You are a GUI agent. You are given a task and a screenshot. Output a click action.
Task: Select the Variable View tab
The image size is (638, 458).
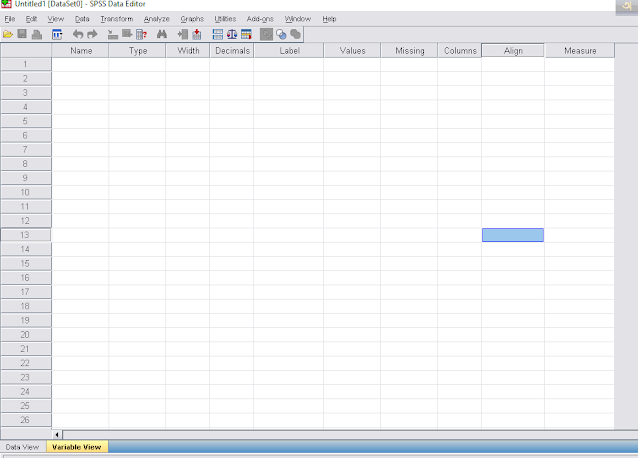[77, 447]
